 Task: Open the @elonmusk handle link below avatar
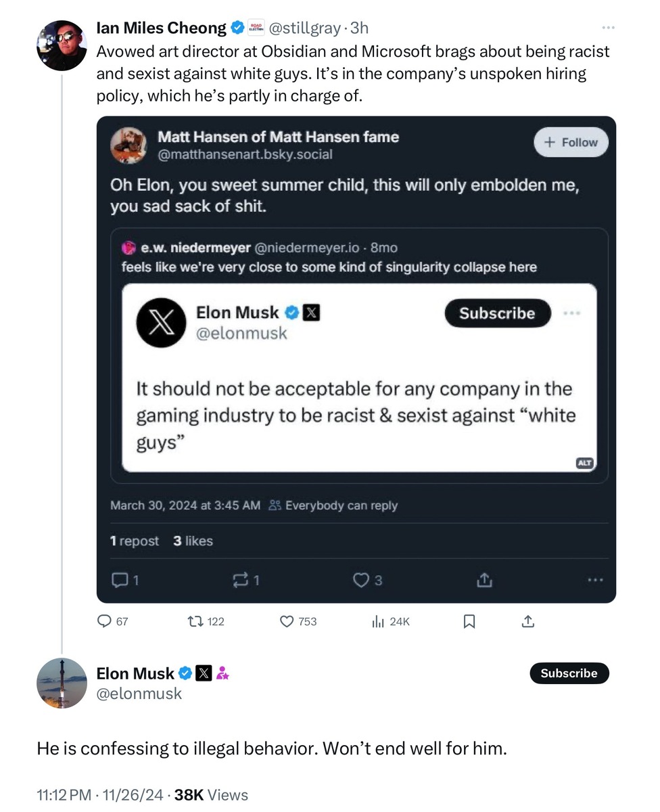[139, 694]
